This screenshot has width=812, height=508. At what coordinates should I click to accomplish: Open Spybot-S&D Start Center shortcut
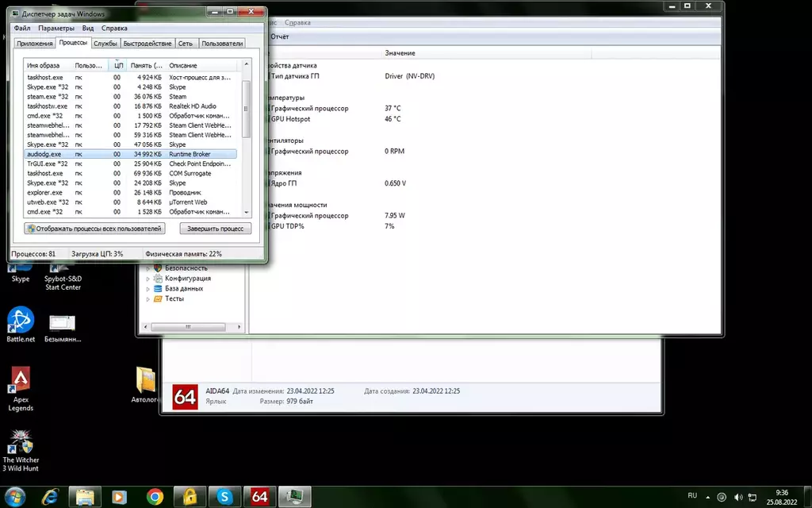pyautogui.click(x=63, y=276)
